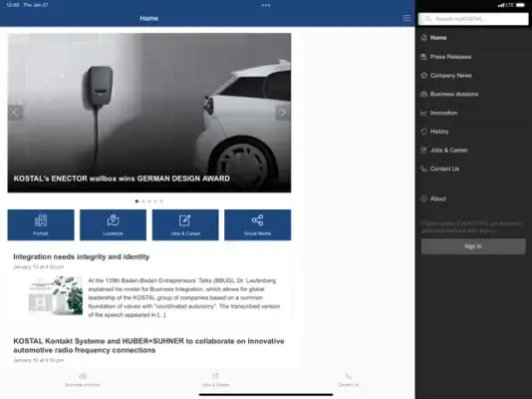
Task: Open Business divisions bottom tab
Action: click(83, 380)
